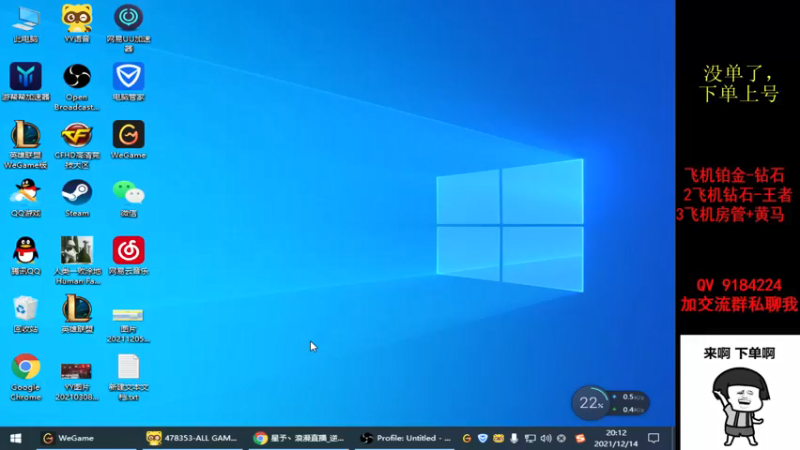Launch NetEase Cloud Music desktop icon
This screenshot has width=800, height=450.
point(128,256)
